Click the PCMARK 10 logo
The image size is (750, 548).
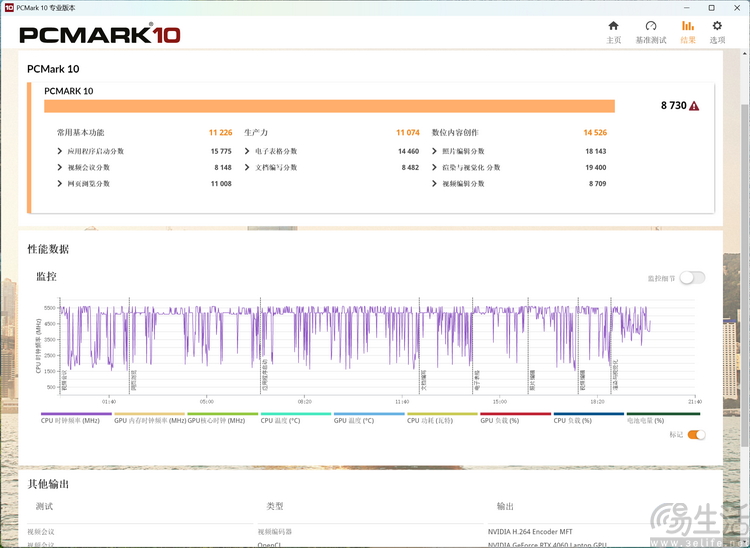[99, 34]
